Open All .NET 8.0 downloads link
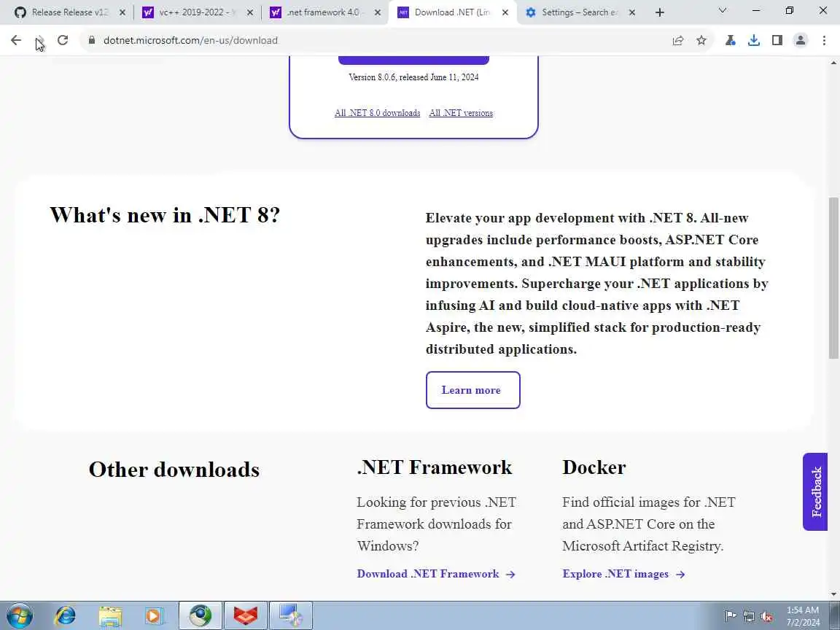This screenshot has height=630, width=840. click(377, 113)
